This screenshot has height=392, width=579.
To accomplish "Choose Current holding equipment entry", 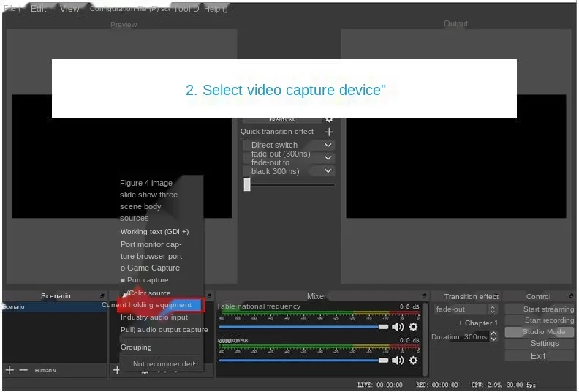I will (159, 305).
